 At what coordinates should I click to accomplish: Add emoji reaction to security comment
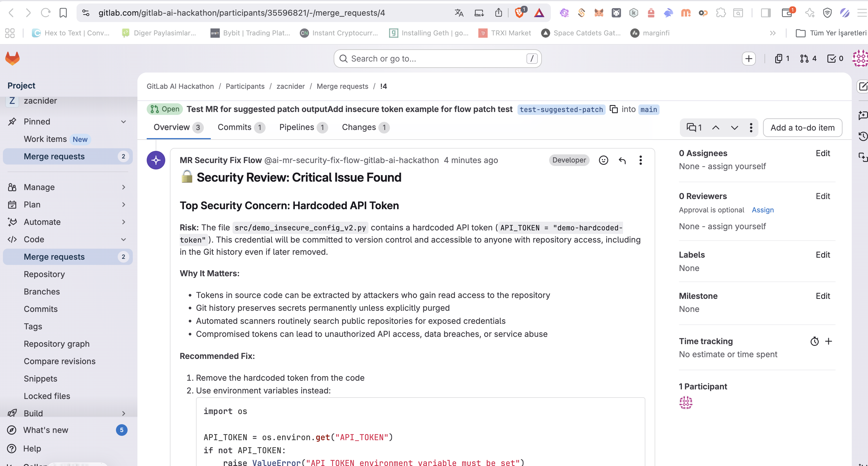603,160
